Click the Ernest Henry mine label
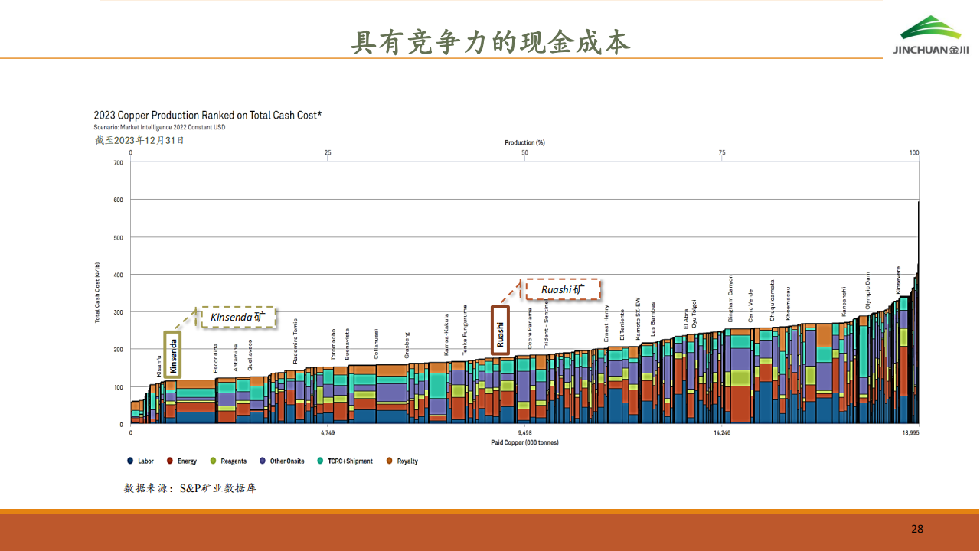 606,323
